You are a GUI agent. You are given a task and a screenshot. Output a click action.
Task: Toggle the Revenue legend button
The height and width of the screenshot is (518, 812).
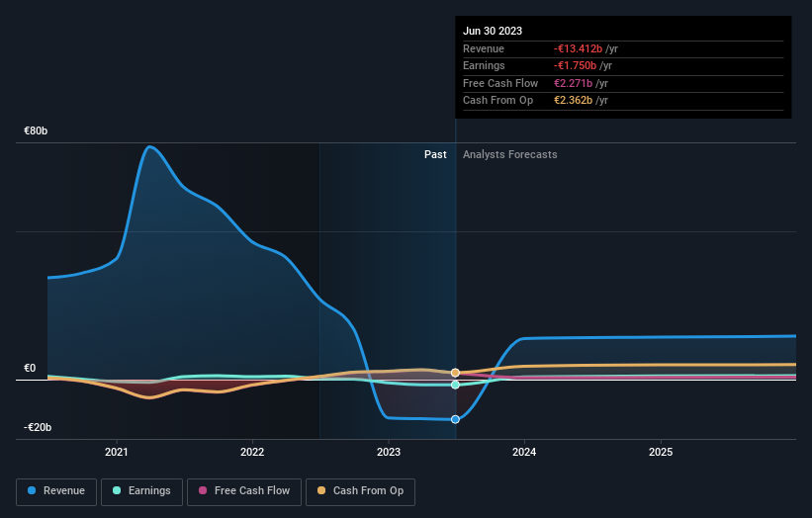pyautogui.click(x=56, y=491)
